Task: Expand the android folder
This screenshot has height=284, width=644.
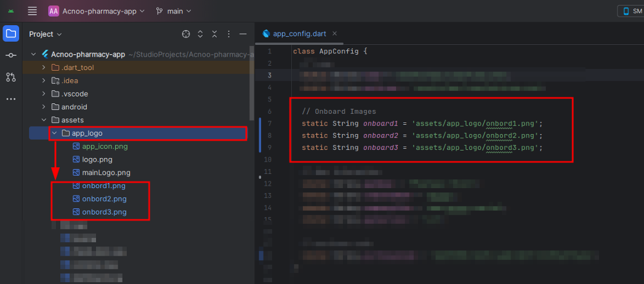Action: pos(44,107)
